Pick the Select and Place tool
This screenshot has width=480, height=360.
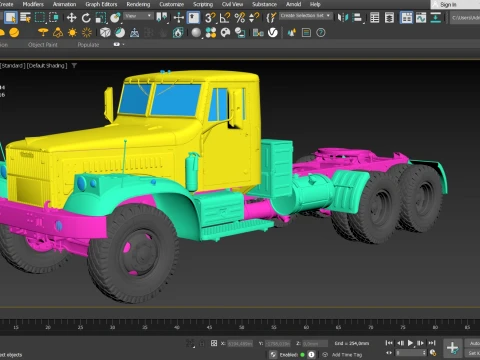pos(115,18)
